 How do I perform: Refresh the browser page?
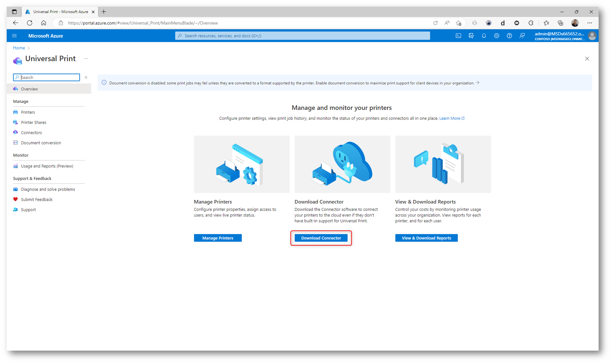click(x=30, y=23)
